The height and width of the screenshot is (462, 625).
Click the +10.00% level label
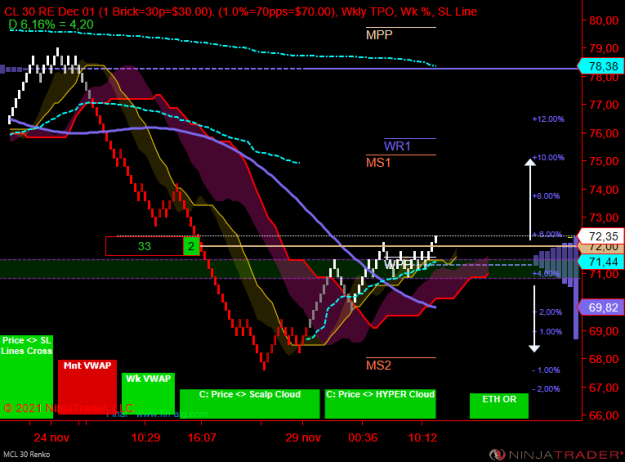[548, 157]
